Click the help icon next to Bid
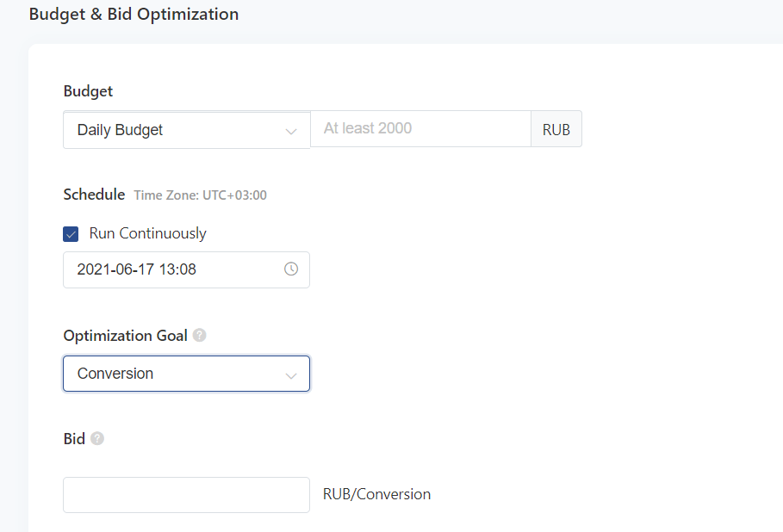Image resolution: width=783 pixels, height=532 pixels. (97, 439)
